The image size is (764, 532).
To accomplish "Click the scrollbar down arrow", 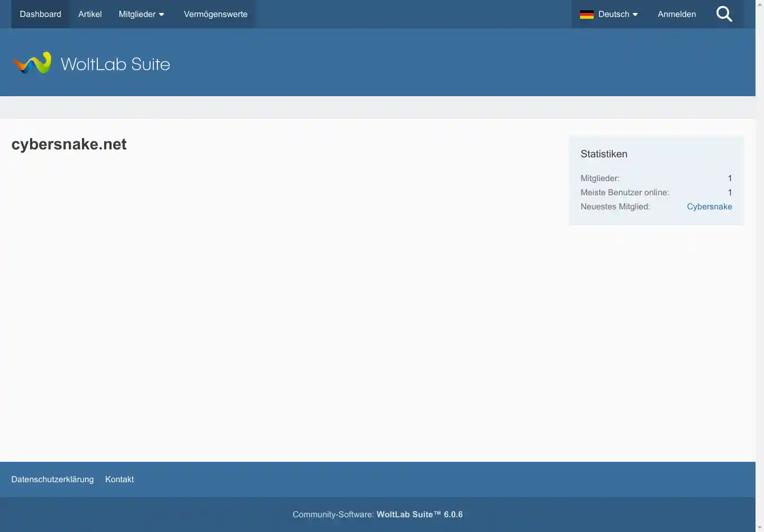I will [x=759, y=527].
